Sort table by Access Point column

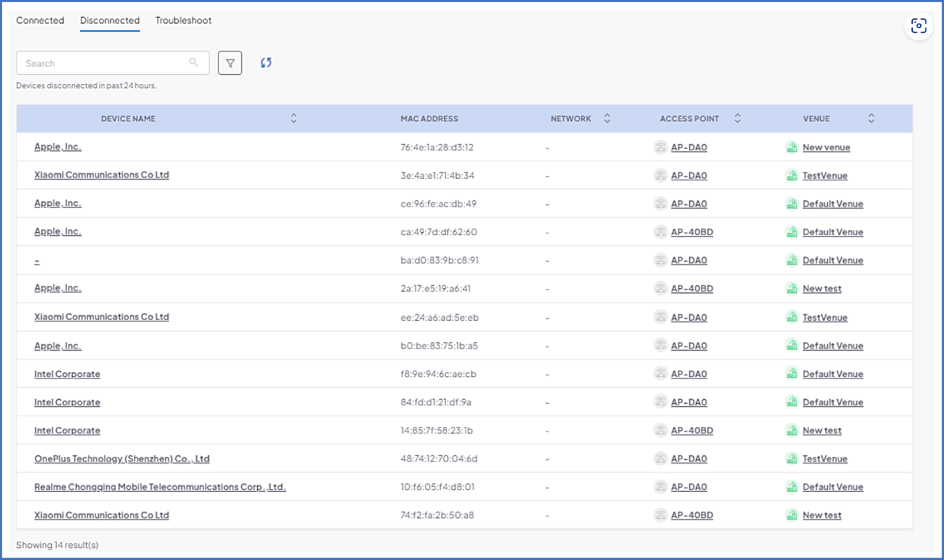737,118
